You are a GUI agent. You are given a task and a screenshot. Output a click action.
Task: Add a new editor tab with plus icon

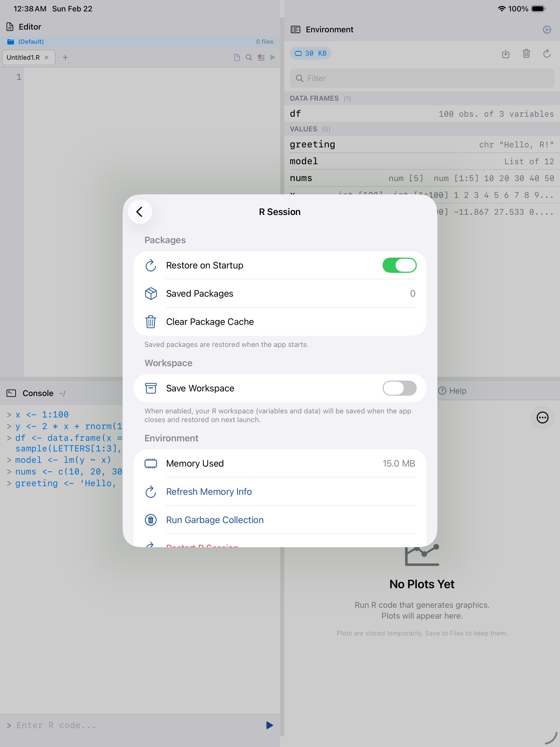(x=65, y=58)
